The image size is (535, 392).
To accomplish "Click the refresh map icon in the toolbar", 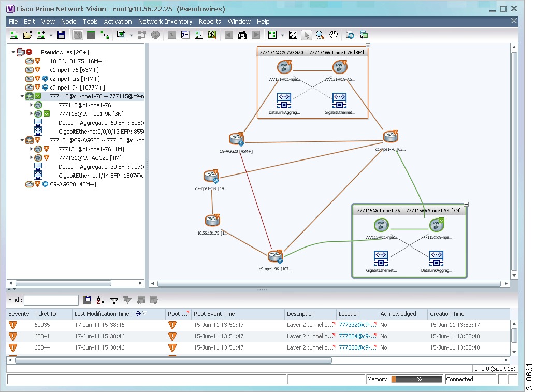I will pos(350,35).
